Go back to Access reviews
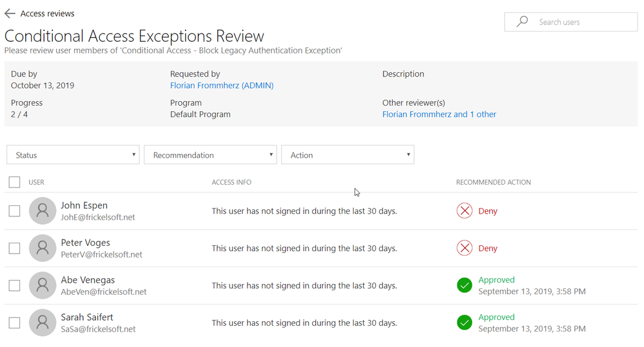Viewport: 644px width, 347px height. click(47, 14)
